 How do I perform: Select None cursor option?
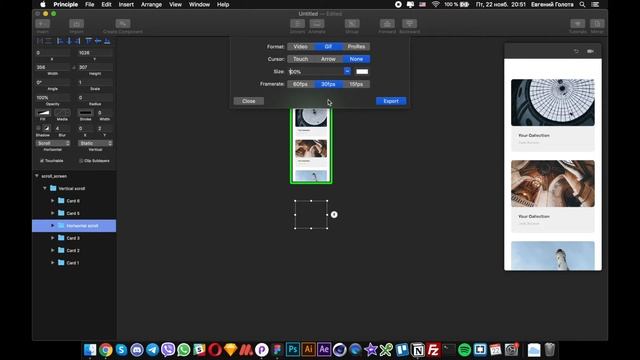pos(356,59)
